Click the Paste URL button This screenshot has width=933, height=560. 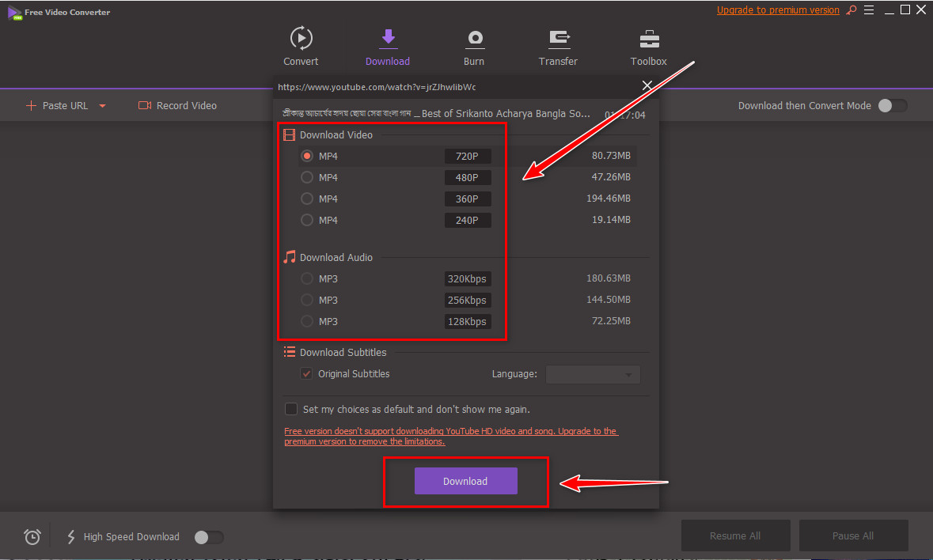57,106
